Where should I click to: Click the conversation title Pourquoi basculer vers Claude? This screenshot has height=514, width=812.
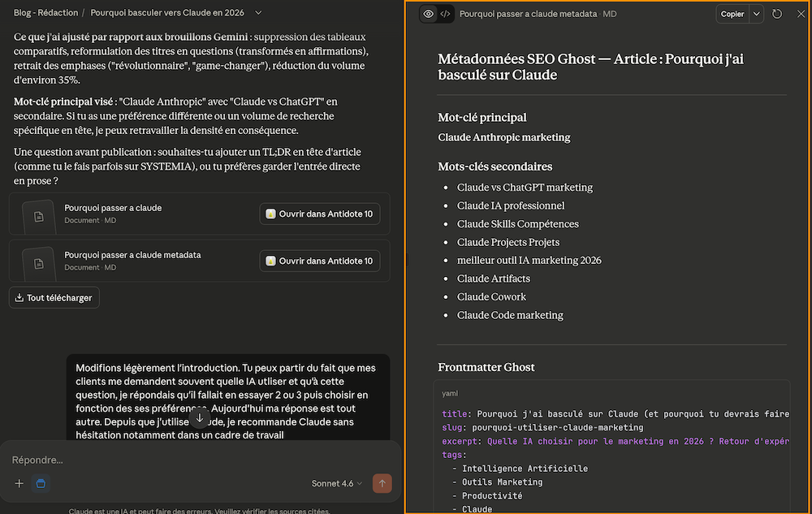[x=167, y=12]
